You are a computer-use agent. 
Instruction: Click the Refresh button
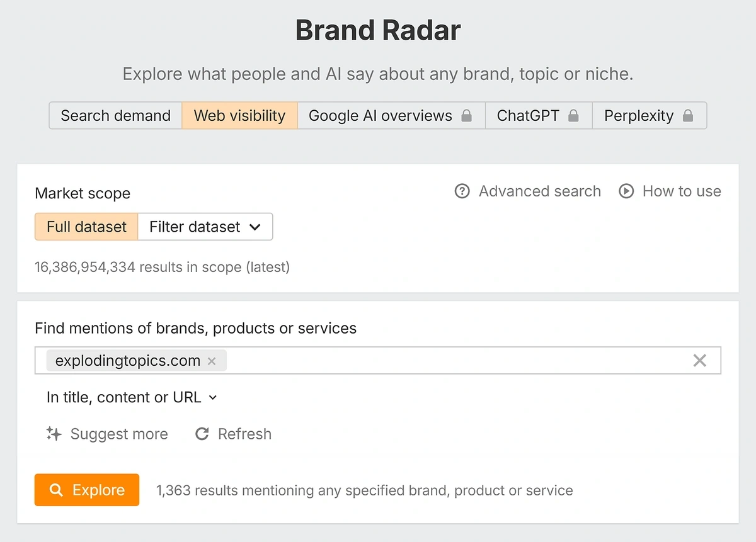pos(233,434)
